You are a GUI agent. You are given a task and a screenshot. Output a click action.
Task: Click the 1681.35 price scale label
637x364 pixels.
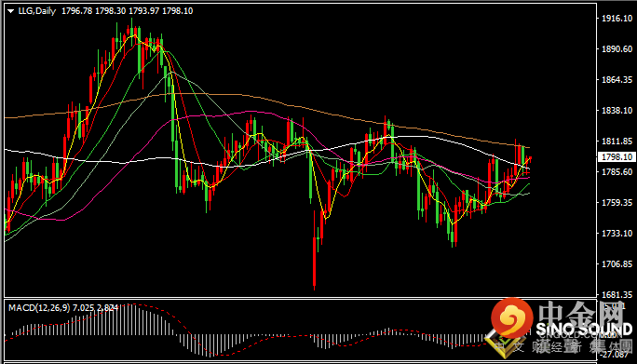617,294
